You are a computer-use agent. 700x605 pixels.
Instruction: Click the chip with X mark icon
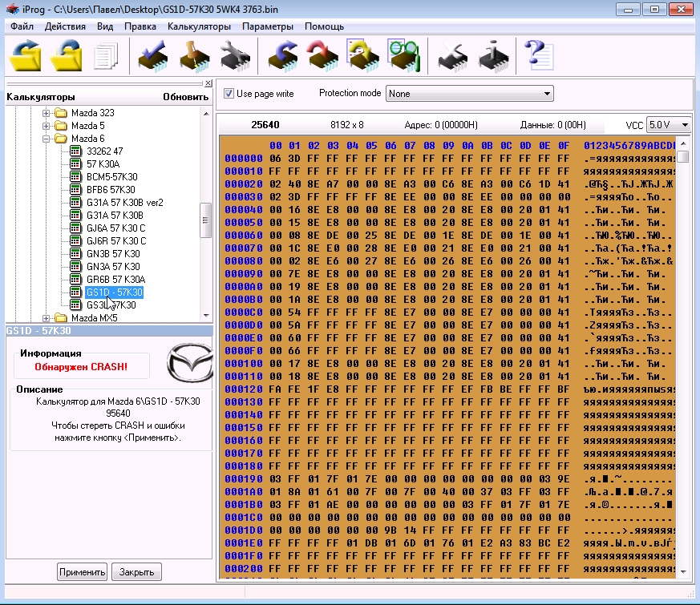coord(453,57)
